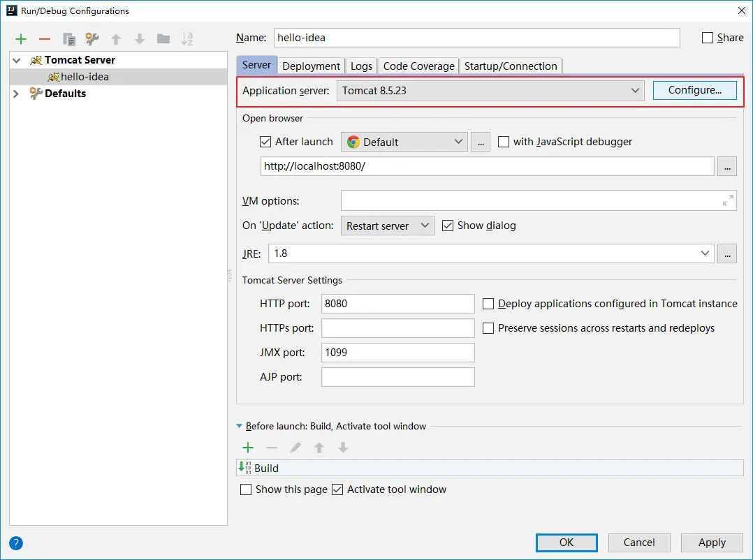Add a Before launch task with the green plus
Viewport: 753px width, 560px height.
(248, 448)
